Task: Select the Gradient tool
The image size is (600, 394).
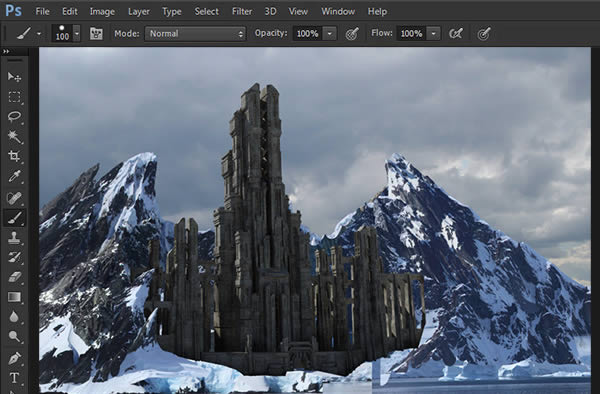Action: click(x=15, y=297)
